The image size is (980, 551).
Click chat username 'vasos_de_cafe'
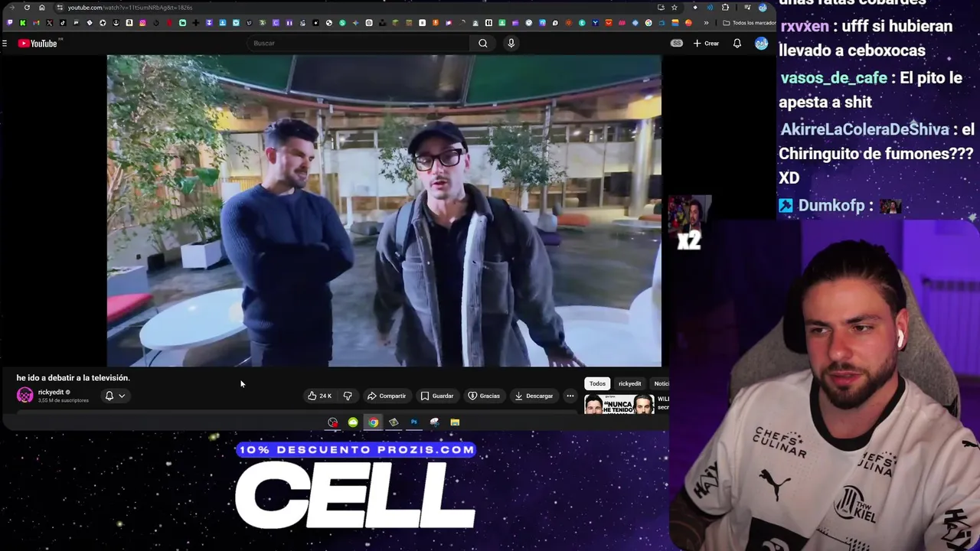[834, 78]
